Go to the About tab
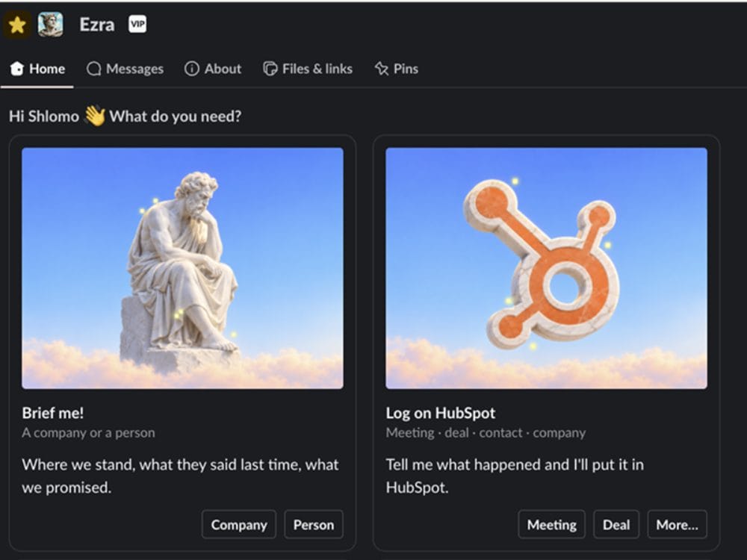This screenshot has width=747, height=560. coord(213,69)
